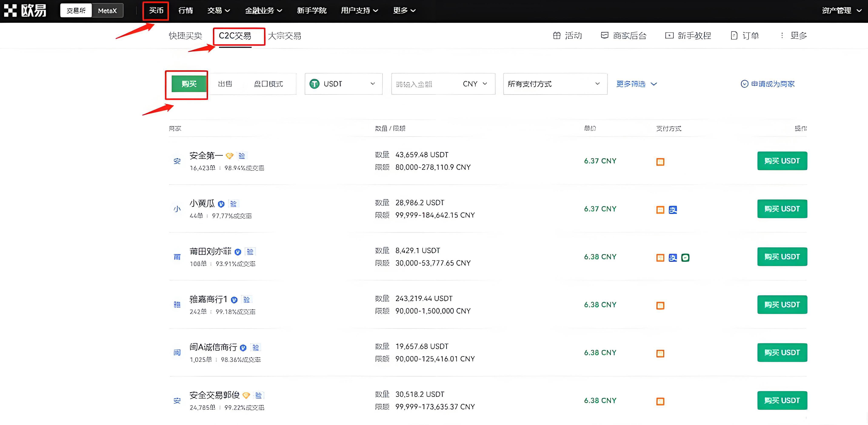
Task: Click verified badge next to 闽A诚信商行
Action: click(243, 348)
